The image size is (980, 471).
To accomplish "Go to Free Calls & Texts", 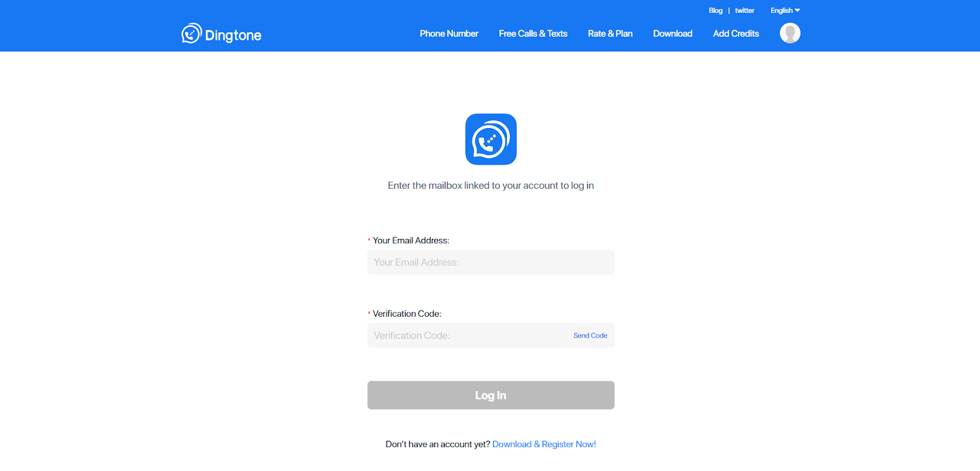I will pos(533,34).
